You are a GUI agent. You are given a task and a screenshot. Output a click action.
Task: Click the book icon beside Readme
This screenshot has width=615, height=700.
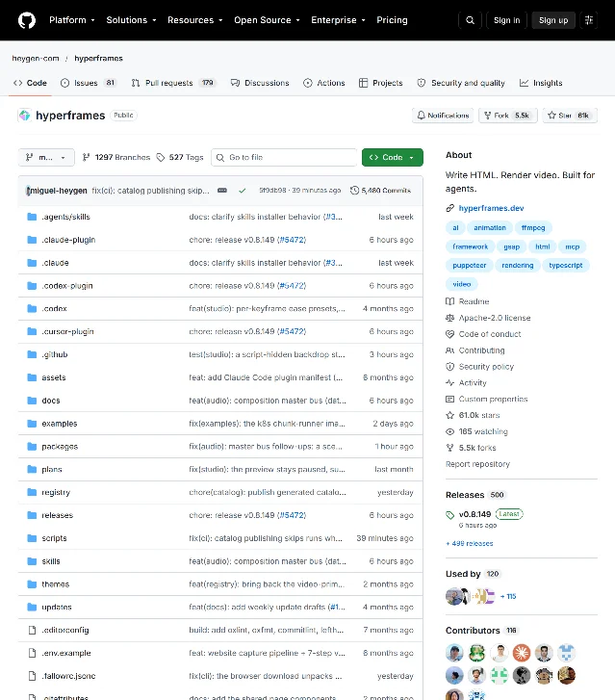coord(449,301)
